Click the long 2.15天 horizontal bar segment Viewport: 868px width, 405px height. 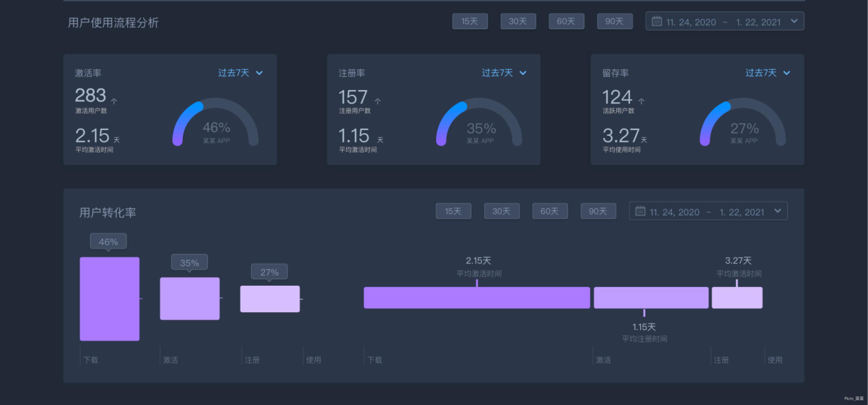click(x=476, y=298)
